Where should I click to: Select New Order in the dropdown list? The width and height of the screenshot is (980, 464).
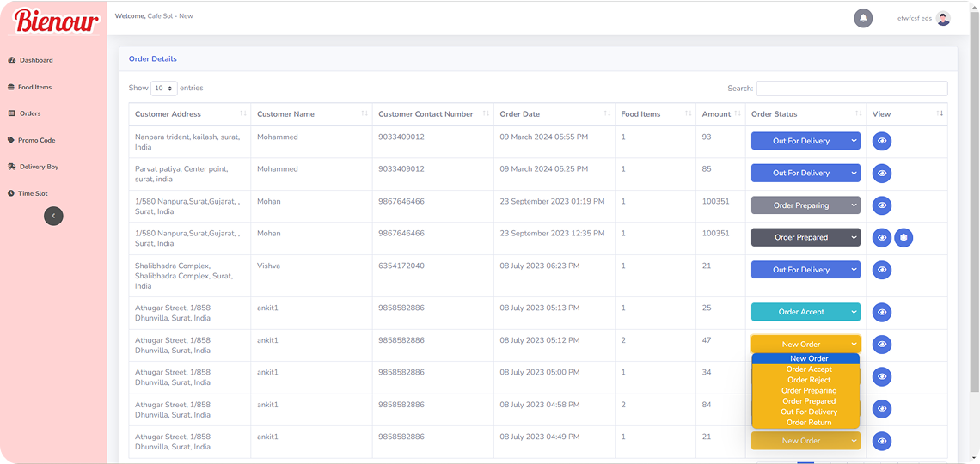[x=805, y=358]
